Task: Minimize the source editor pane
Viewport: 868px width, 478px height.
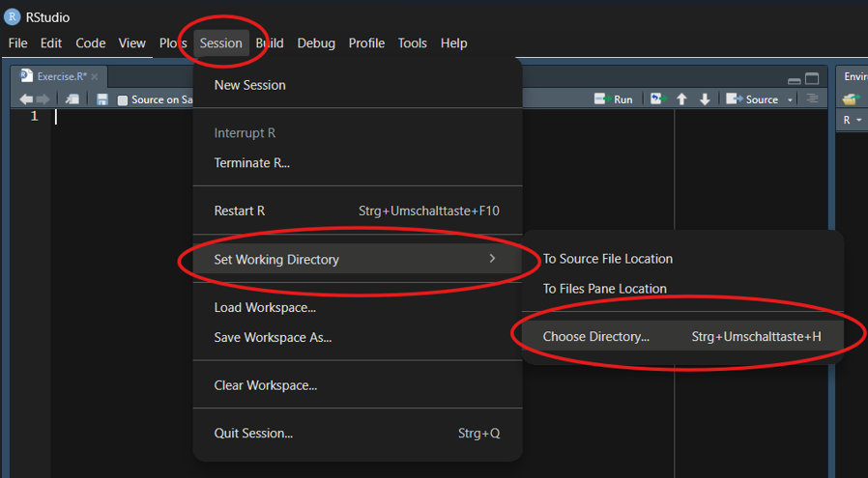Action: (x=795, y=80)
